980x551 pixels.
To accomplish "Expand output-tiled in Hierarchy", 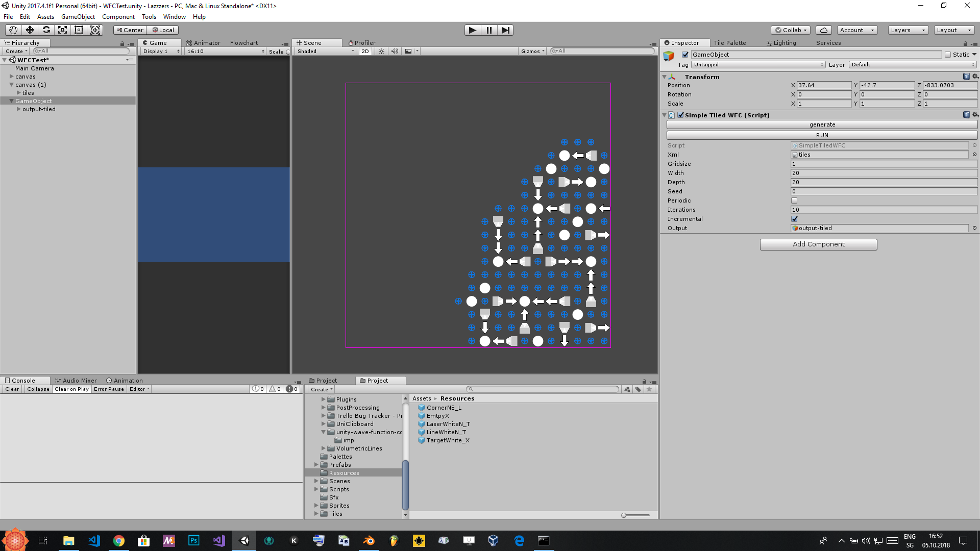I will (19, 109).
